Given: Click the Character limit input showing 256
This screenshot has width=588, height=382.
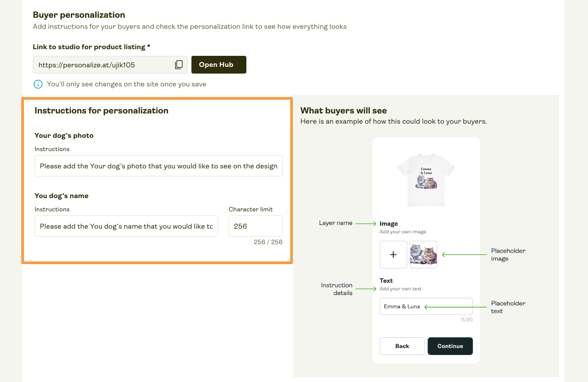Looking at the screenshot, I should (x=255, y=226).
